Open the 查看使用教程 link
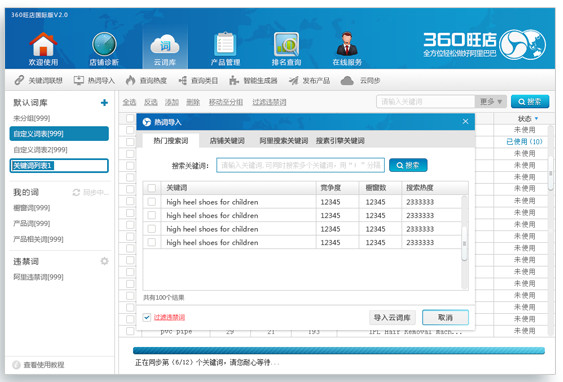 44,365
